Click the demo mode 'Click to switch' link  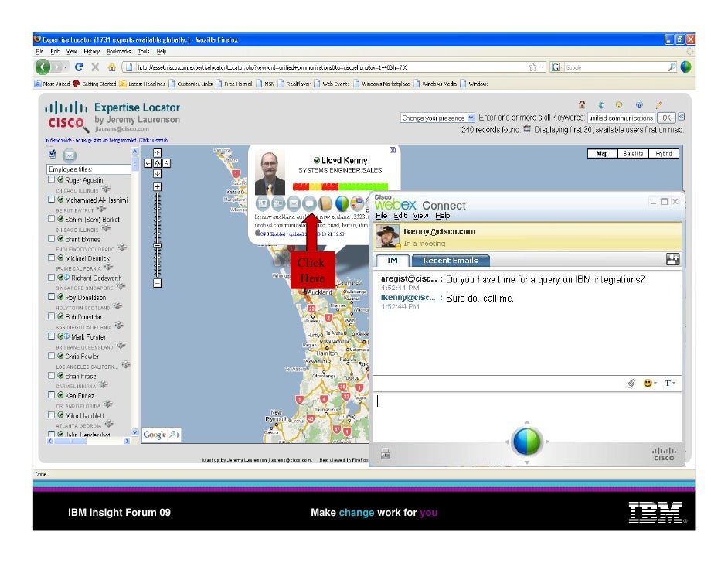tap(153, 140)
